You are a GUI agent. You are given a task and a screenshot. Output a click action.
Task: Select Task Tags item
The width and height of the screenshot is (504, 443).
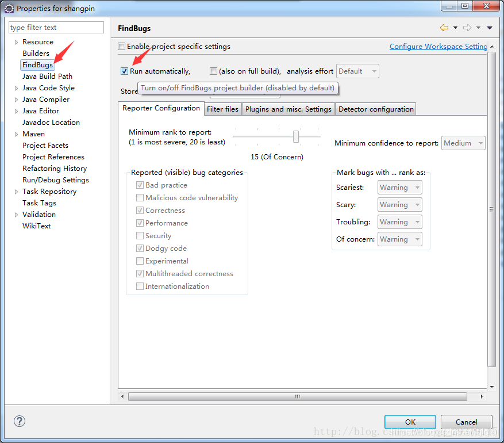(x=39, y=203)
